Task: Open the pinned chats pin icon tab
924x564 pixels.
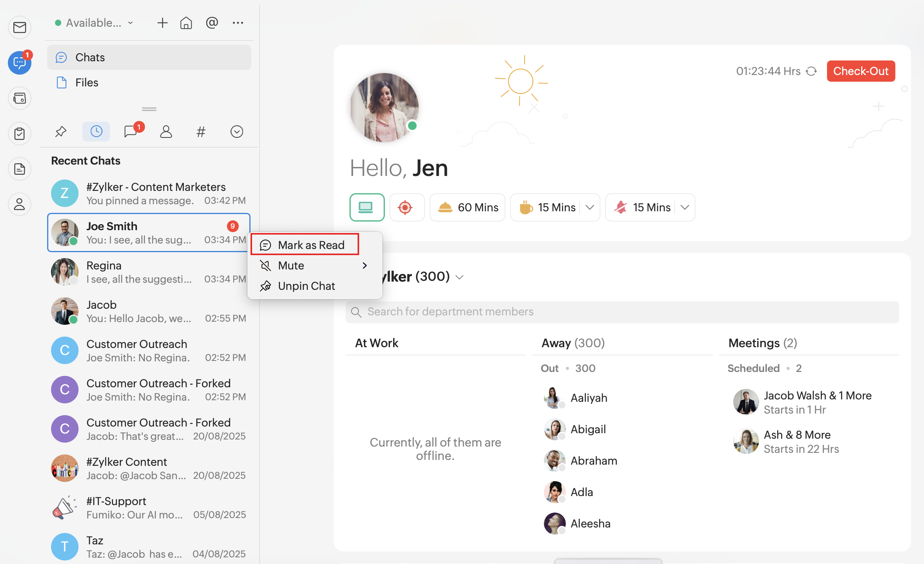Action: [x=61, y=132]
